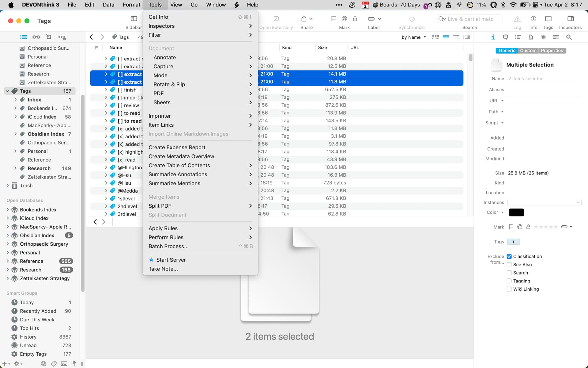Click the black Color swatch
Viewport: 588px width, 368px height.
[516, 212]
